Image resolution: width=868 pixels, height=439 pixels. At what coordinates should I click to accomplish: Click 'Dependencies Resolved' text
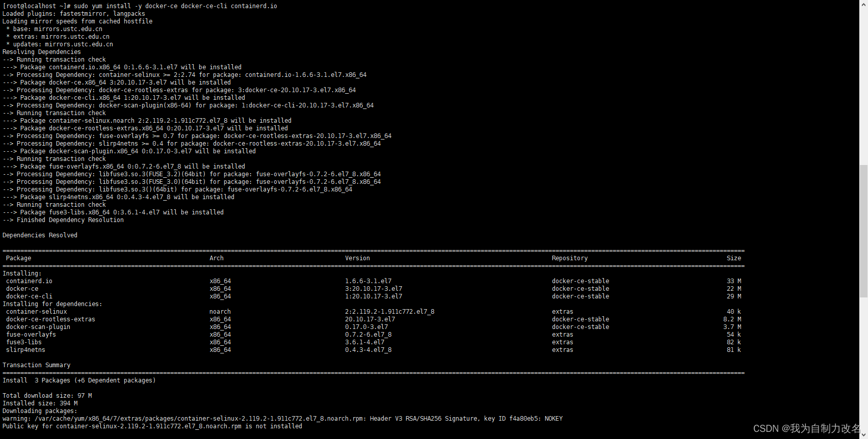(40, 235)
